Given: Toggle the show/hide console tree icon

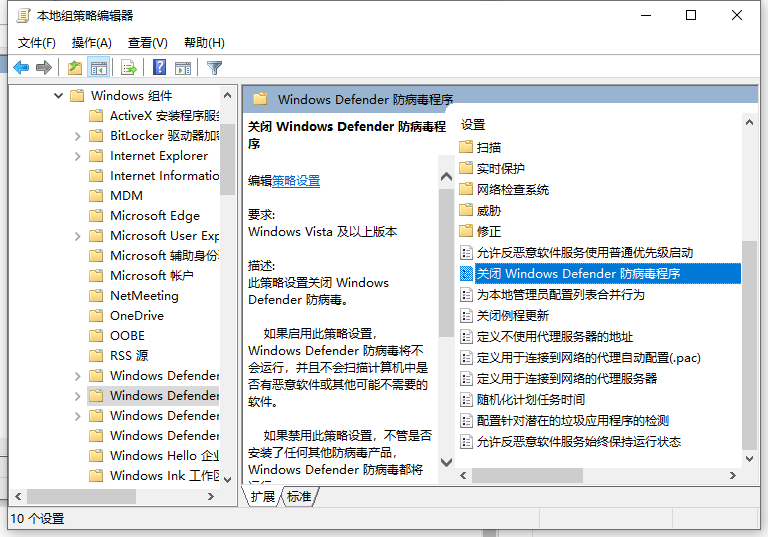Looking at the screenshot, I should tap(99, 68).
